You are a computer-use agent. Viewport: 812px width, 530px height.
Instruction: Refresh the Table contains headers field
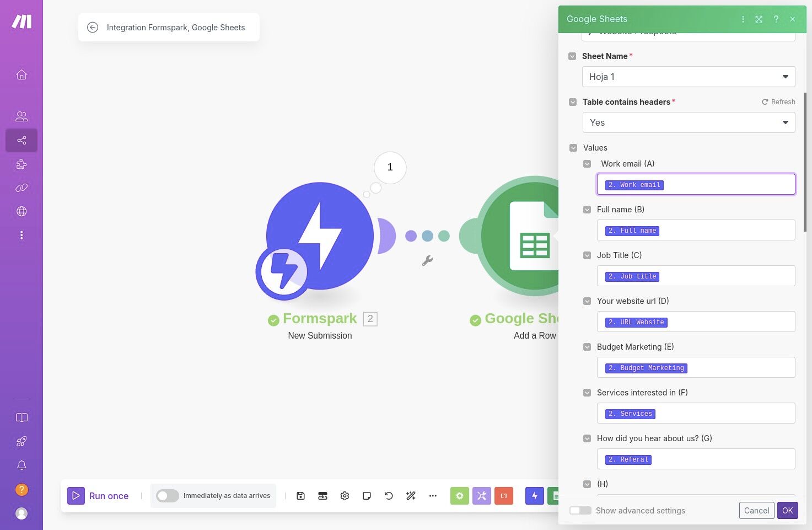coord(778,102)
